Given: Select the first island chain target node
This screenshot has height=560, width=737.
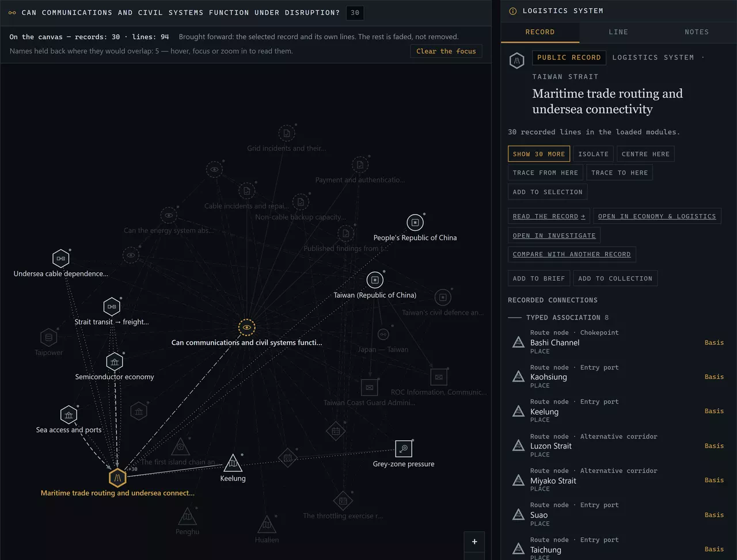Looking at the screenshot, I should pos(180,447).
